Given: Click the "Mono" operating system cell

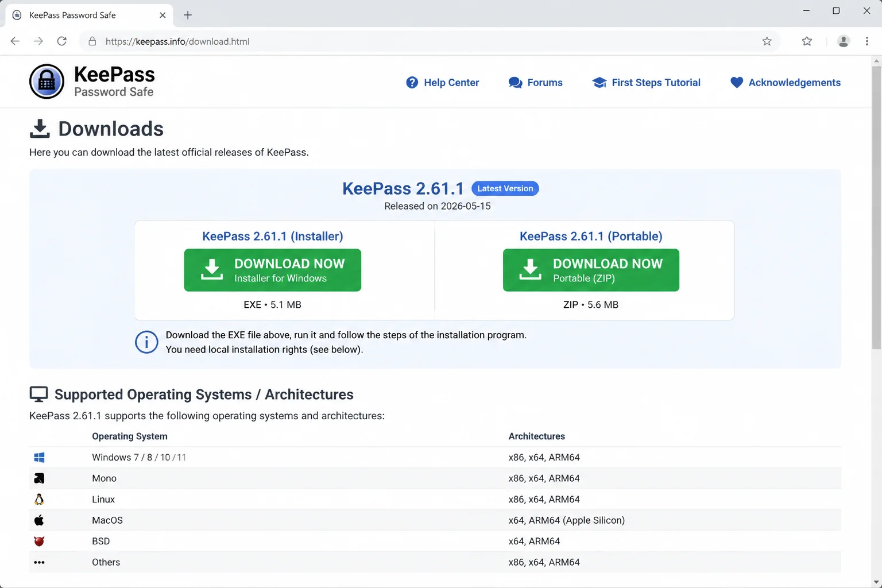Looking at the screenshot, I should click(104, 478).
